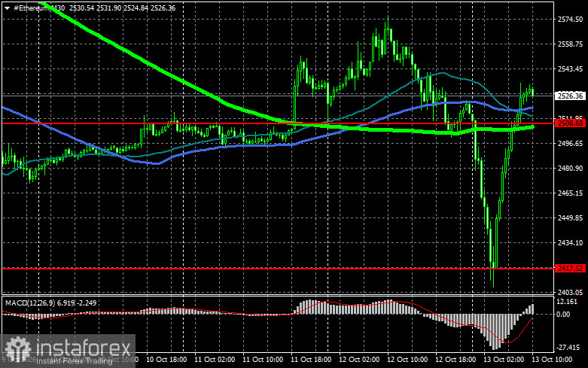
Task: Select the red horizontal line at 2508.68
Action: [x=279, y=123]
